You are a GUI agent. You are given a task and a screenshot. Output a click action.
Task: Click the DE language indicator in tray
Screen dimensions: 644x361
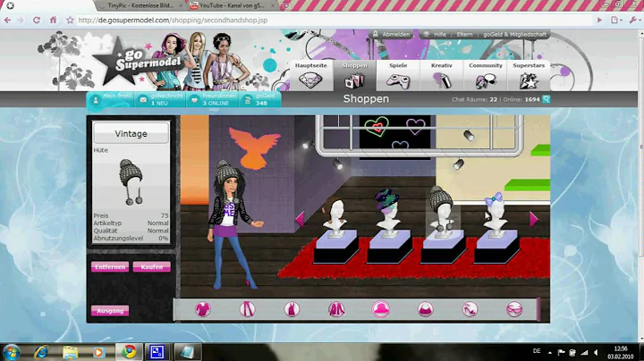(537, 351)
